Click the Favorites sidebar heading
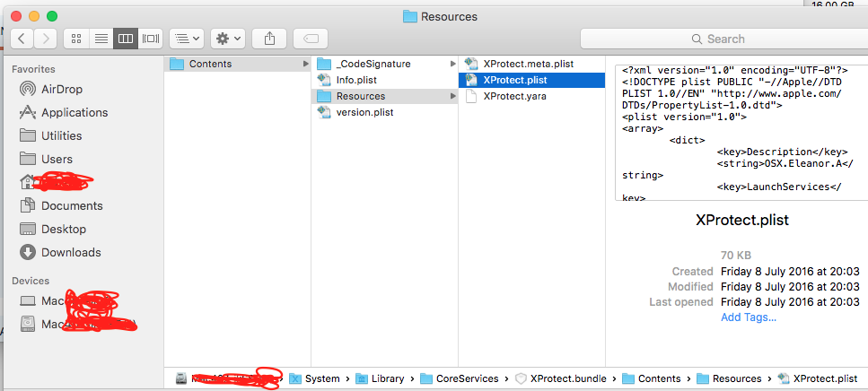868x391 pixels. [x=33, y=69]
